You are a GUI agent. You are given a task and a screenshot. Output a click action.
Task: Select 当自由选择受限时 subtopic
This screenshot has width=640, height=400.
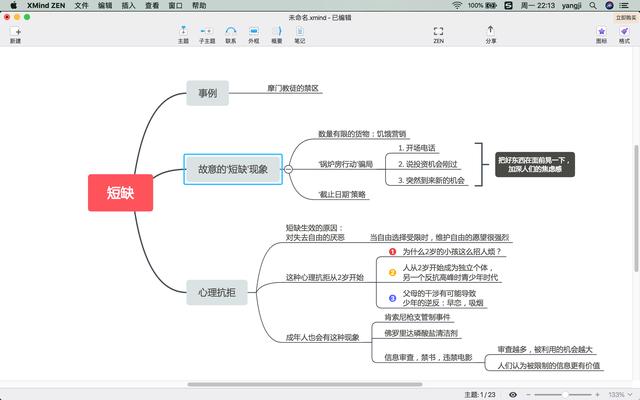[440, 237]
